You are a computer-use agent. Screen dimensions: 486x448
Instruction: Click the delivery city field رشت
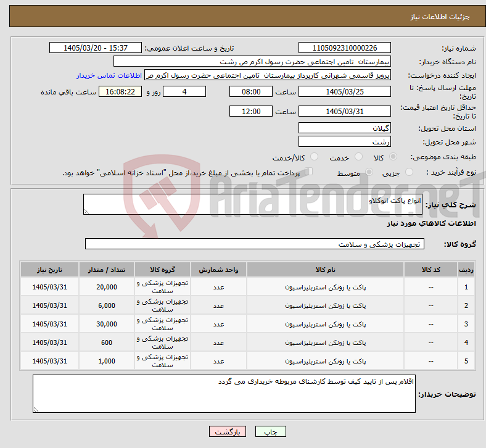344,141
